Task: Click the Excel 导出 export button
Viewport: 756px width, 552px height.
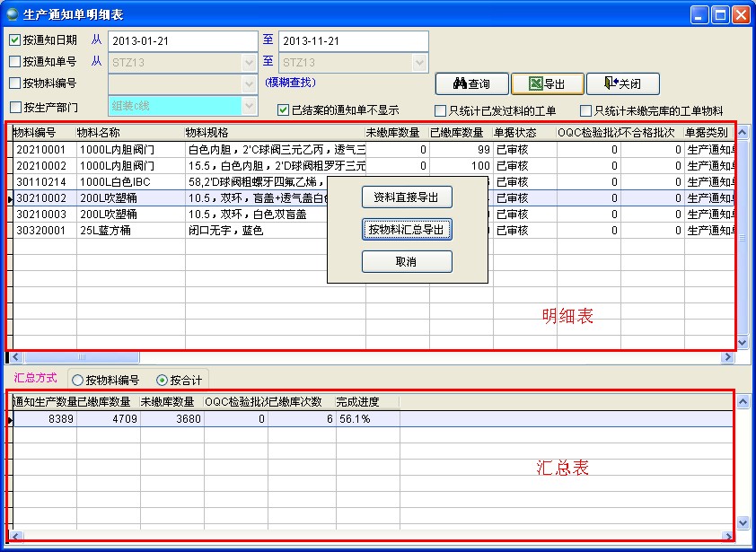Action: point(548,83)
